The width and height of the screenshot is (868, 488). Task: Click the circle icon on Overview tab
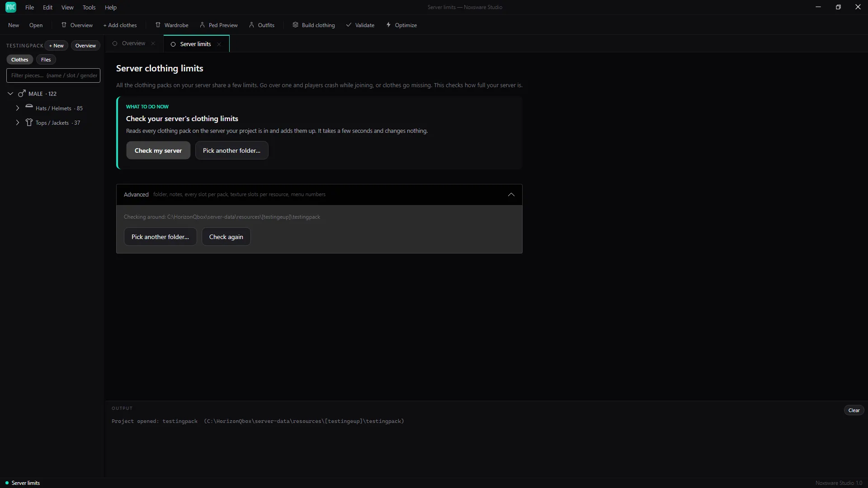115,43
